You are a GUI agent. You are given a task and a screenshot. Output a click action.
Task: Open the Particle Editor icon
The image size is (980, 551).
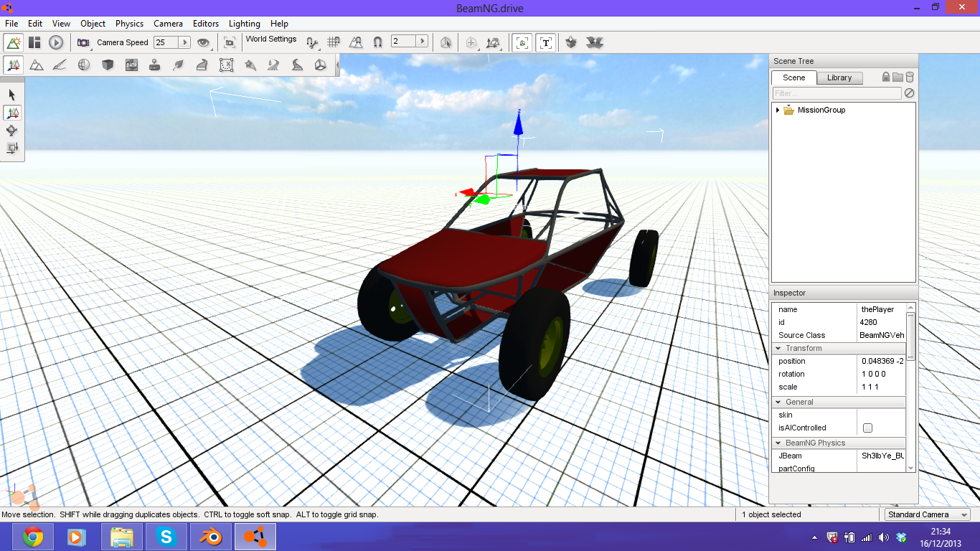click(x=250, y=65)
